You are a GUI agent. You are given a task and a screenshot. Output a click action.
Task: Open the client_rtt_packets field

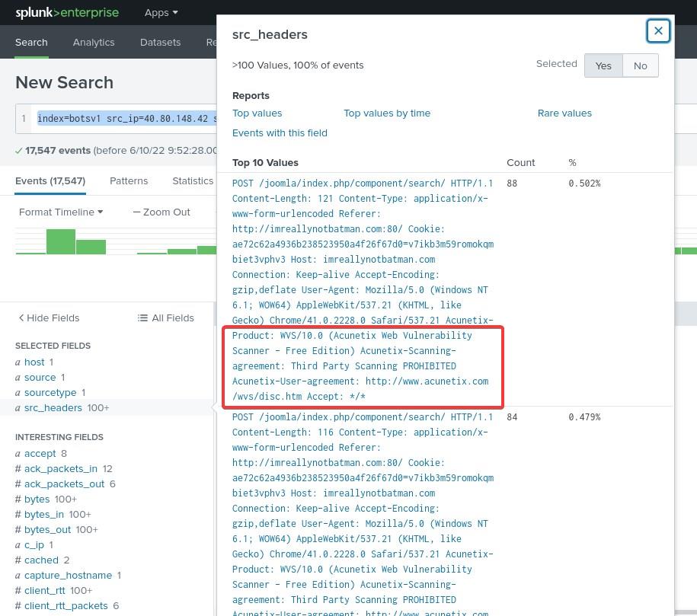[x=67, y=606]
